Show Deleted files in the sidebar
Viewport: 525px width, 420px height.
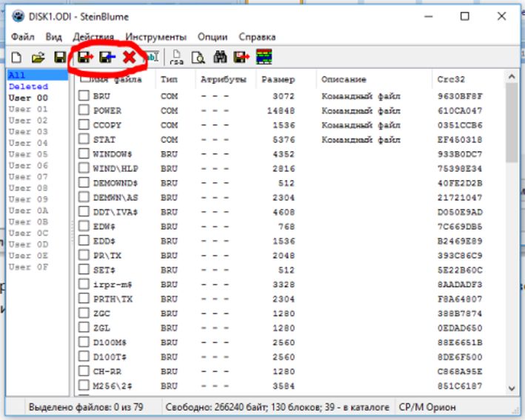pyautogui.click(x=28, y=87)
